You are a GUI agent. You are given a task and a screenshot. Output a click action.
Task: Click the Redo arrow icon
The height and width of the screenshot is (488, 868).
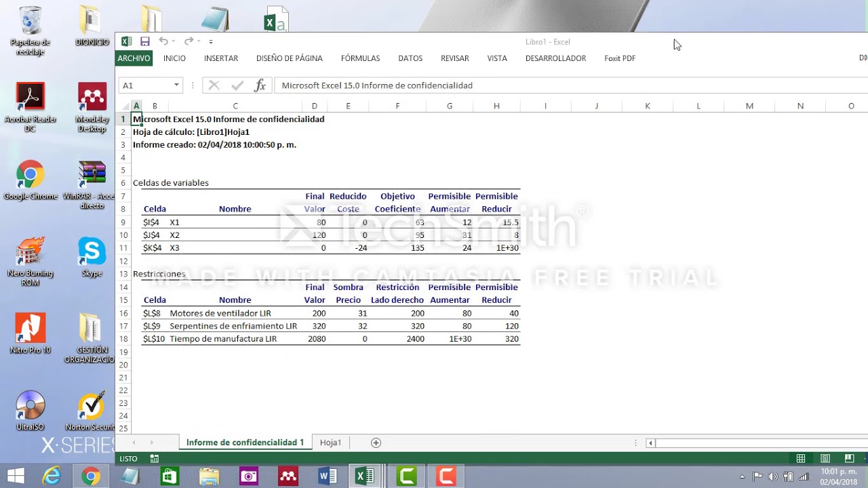point(189,41)
